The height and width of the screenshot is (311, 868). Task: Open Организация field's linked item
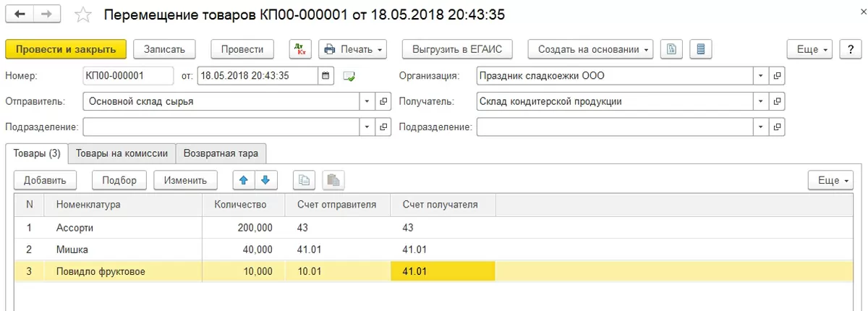(777, 76)
